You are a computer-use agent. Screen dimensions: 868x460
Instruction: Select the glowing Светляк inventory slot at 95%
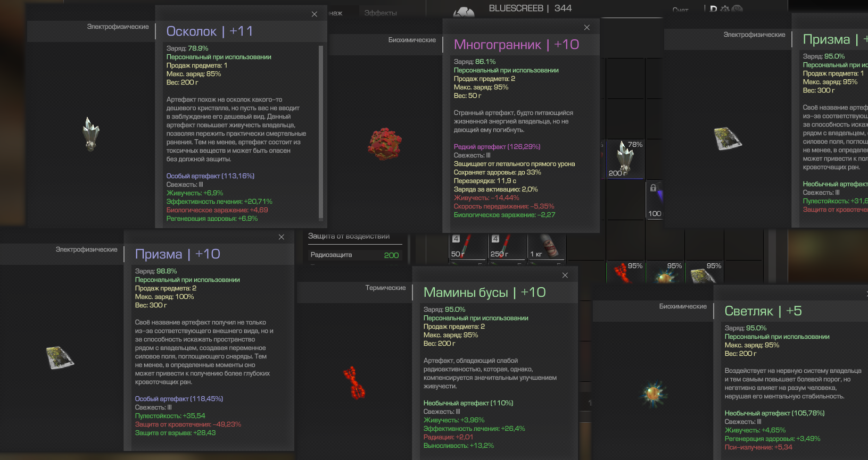[x=665, y=271]
